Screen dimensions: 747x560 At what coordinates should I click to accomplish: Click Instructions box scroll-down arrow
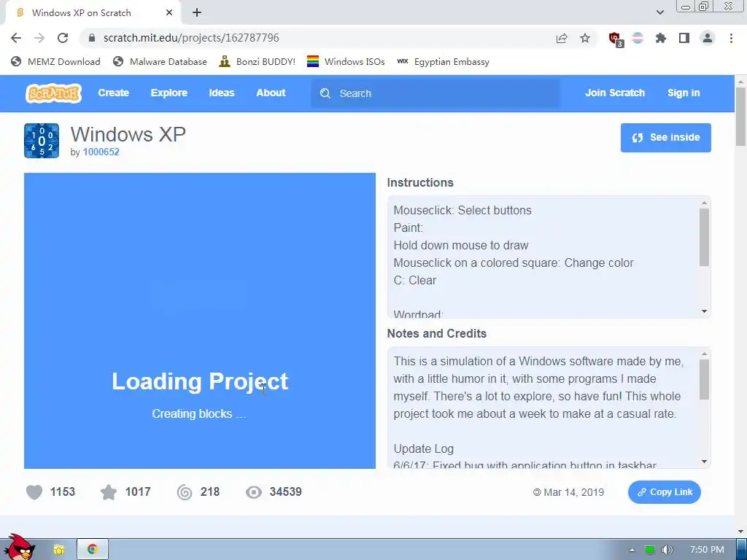click(x=704, y=311)
